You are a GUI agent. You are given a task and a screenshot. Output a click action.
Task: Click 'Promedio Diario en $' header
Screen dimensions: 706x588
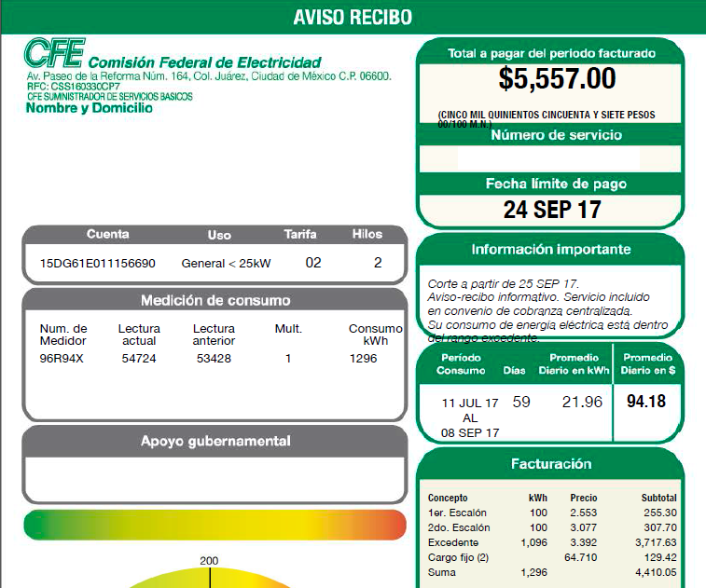(x=648, y=364)
